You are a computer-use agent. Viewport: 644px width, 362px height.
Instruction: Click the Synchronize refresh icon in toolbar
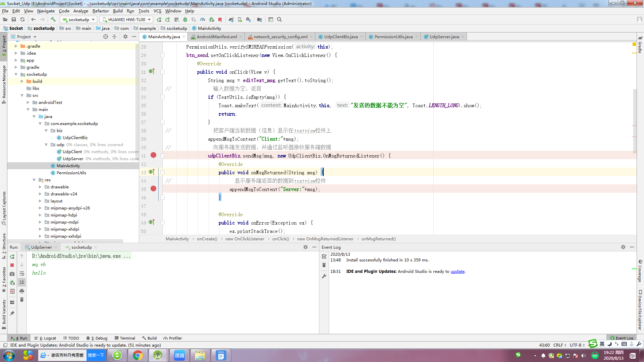click(22, 19)
